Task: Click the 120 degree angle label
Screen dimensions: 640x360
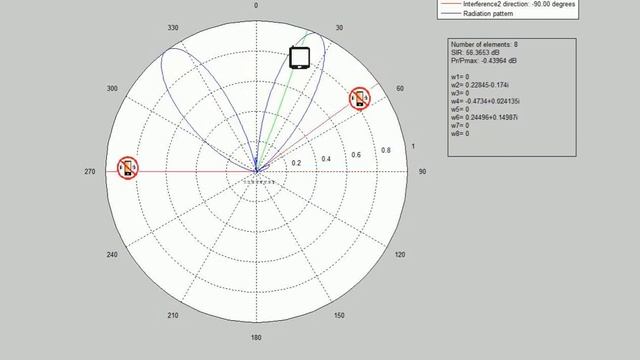Action: [400, 255]
